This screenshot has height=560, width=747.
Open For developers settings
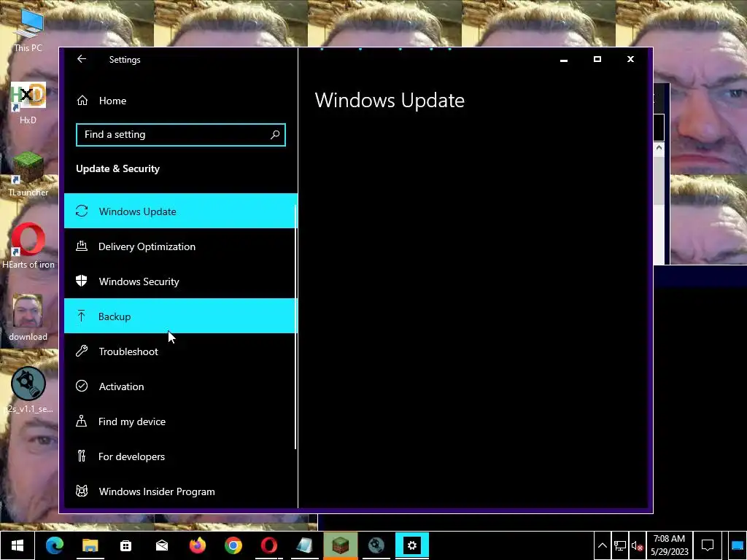coord(181,456)
